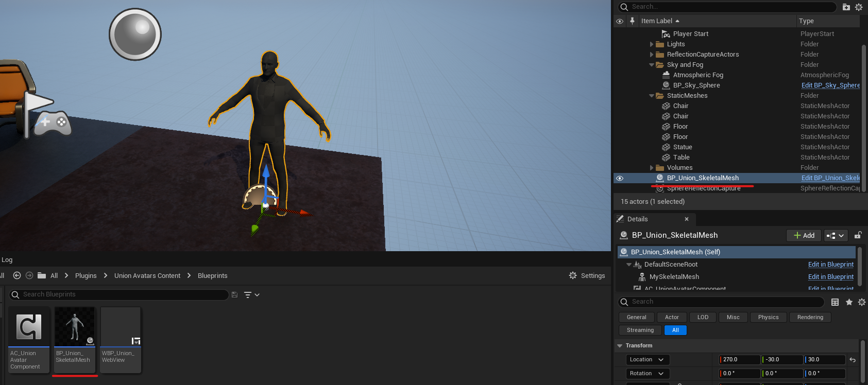Open the Location type dropdown
The width and height of the screenshot is (868, 385).
pos(647,360)
